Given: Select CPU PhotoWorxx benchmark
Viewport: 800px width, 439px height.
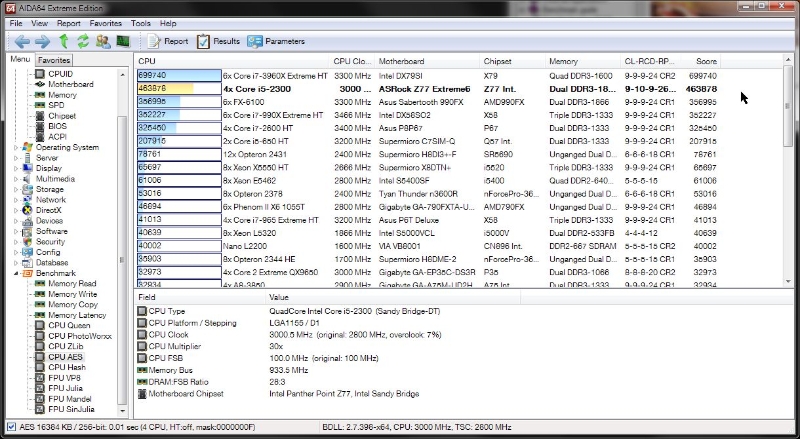Looking at the screenshot, I should (80, 336).
